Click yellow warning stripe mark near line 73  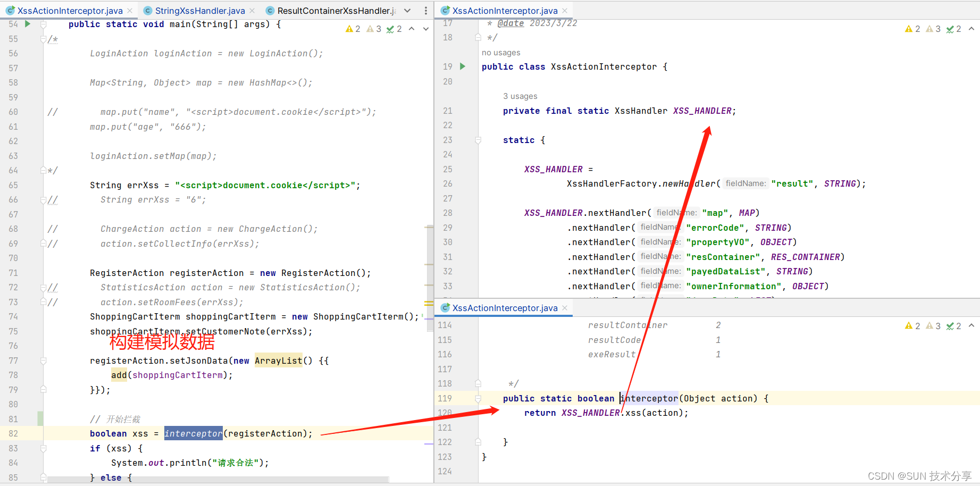pyautogui.click(x=429, y=304)
